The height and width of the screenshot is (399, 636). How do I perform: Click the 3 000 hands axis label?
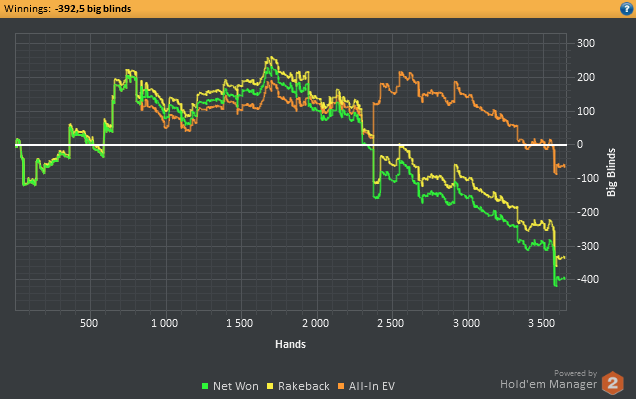[x=466, y=323]
